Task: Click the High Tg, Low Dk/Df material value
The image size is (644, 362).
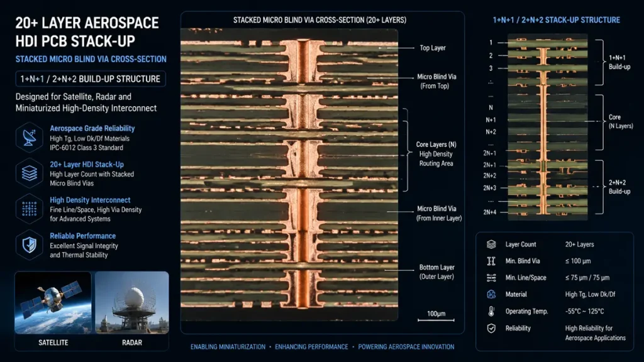Action: point(590,294)
